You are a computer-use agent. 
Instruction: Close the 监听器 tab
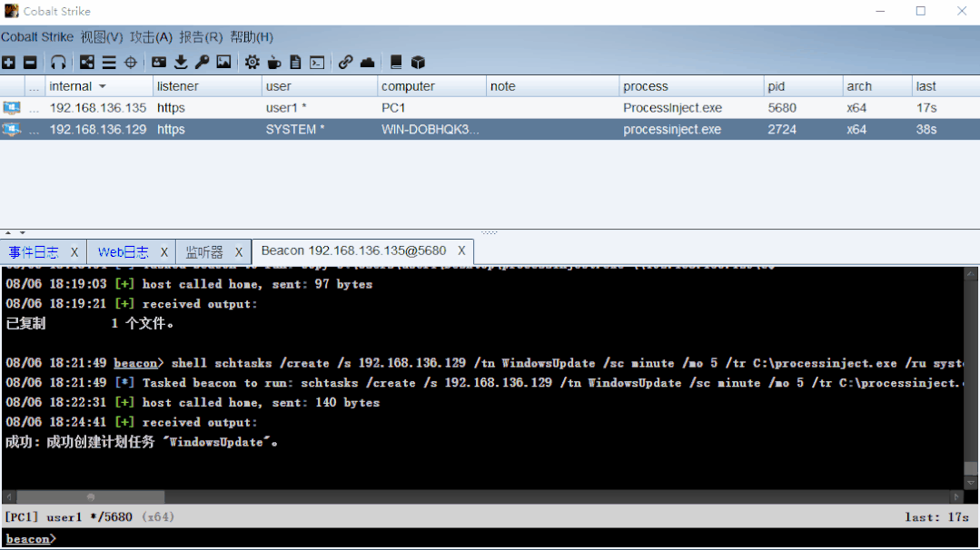pyautogui.click(x=239, y=252)
